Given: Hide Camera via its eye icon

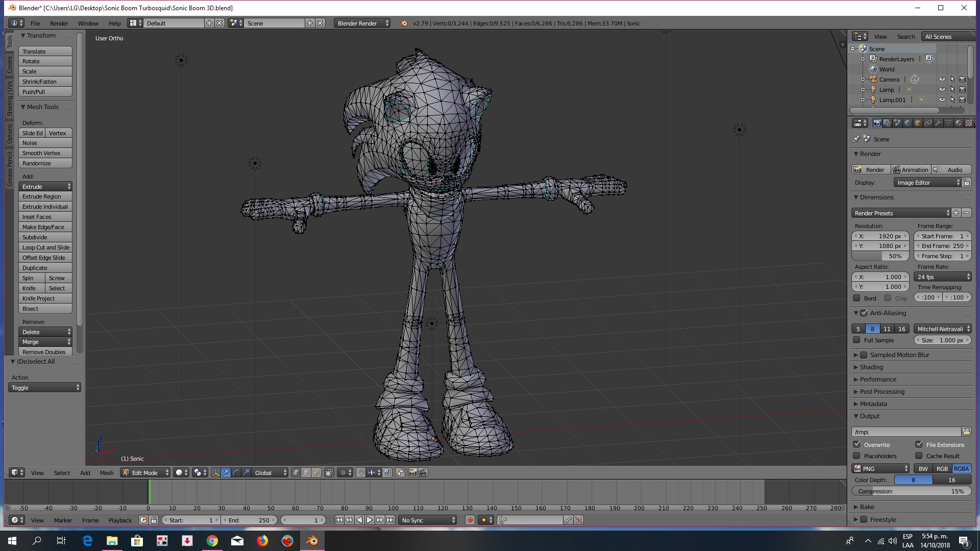Looking at the screenshot, I should tap(942, 80).
